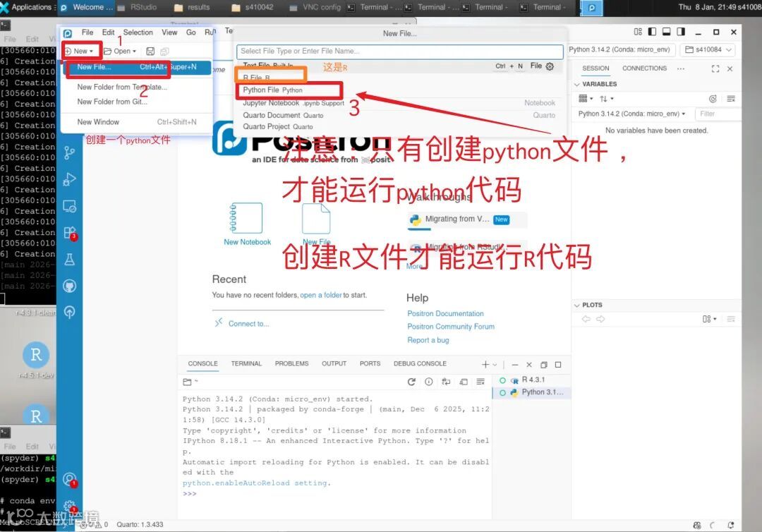Switch to the PROBLEMS tab
762x532 pixels.
(x=291, y=363)
